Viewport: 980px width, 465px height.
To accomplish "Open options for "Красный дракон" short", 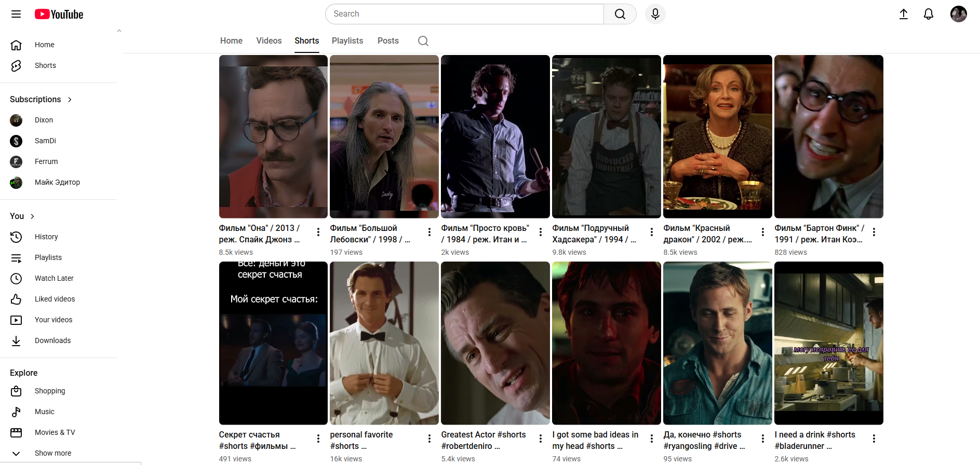I will 763,232.
